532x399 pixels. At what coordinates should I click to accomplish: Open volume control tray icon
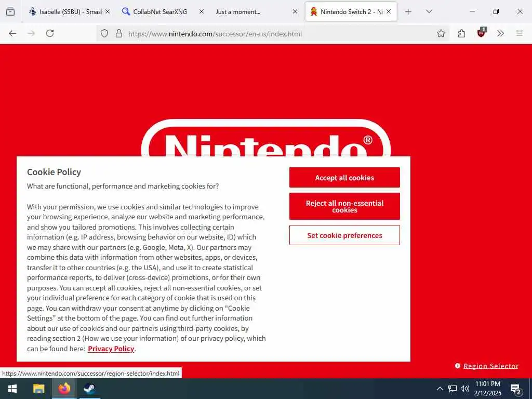(x=465, y=389)
